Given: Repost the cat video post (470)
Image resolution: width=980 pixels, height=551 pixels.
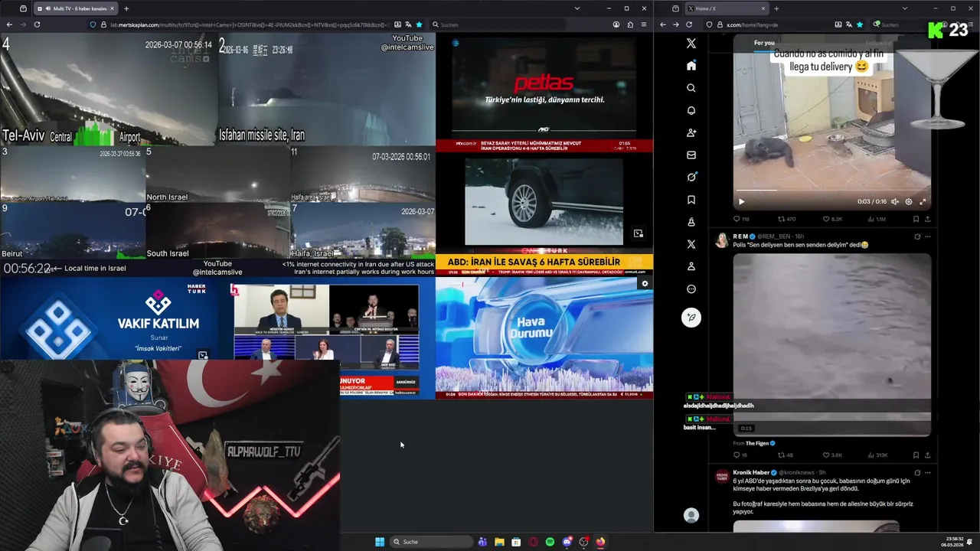Looking at the screenshot, I should pos(787,219).
